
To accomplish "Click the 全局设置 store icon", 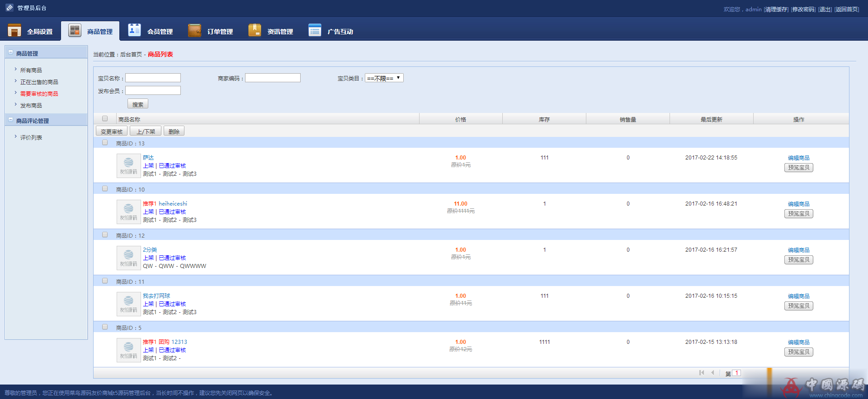I will (x=14, y=31).
